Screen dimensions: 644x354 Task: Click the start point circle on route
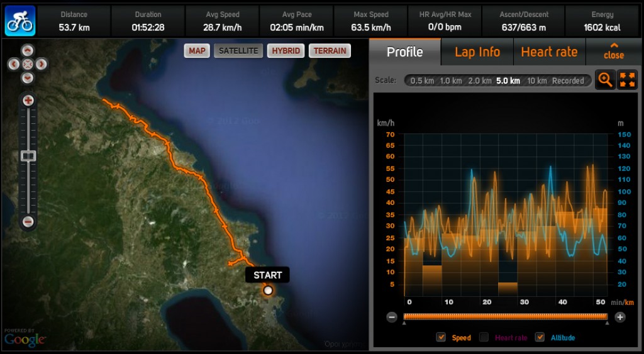[268, 290]
